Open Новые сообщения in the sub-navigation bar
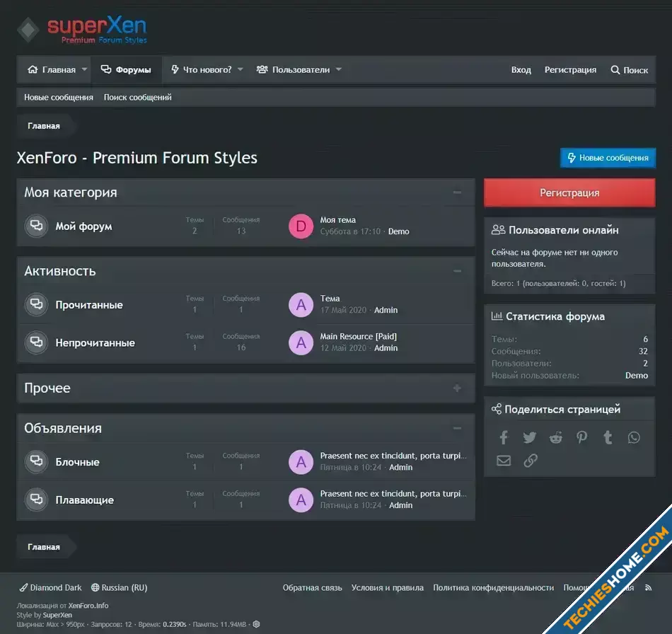The image size is (672, 634). pyautogui.click(x=58, y=98)
